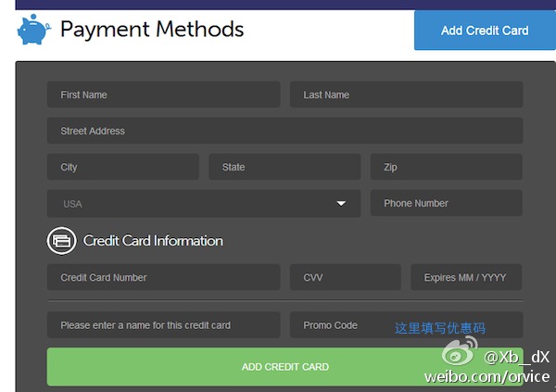Focus the Phone Number field
Viewport: 556px width, 392px height.
point(446,204)
